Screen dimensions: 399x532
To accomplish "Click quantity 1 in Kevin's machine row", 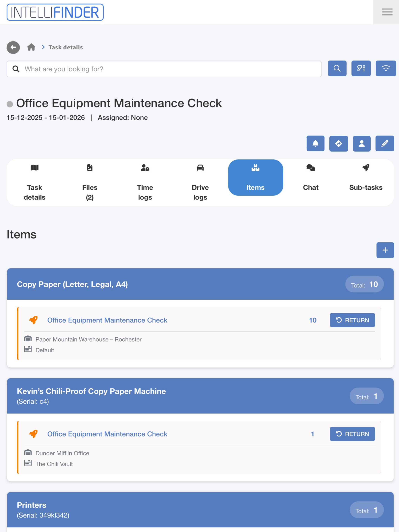I will (x=312, y=434).
